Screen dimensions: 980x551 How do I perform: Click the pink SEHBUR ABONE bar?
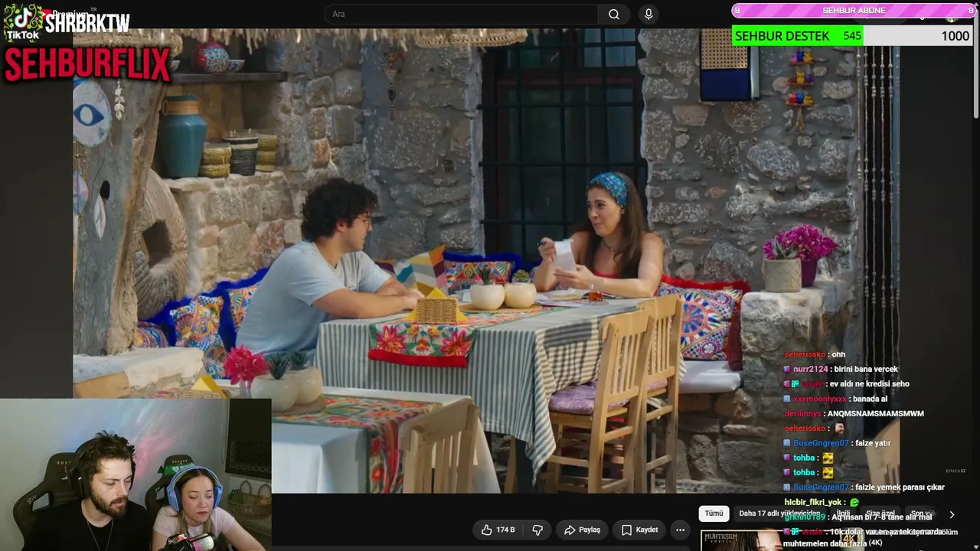(853, 11)
